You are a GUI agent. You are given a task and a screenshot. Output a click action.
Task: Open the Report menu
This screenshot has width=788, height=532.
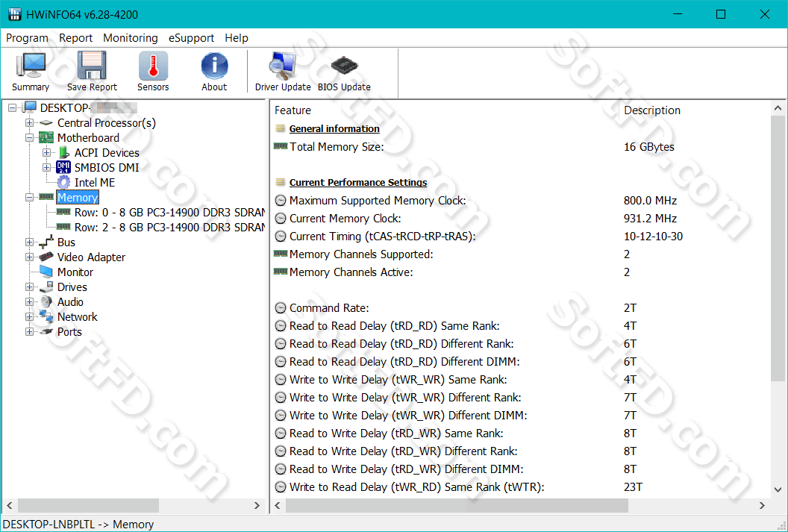pos(76,38)
